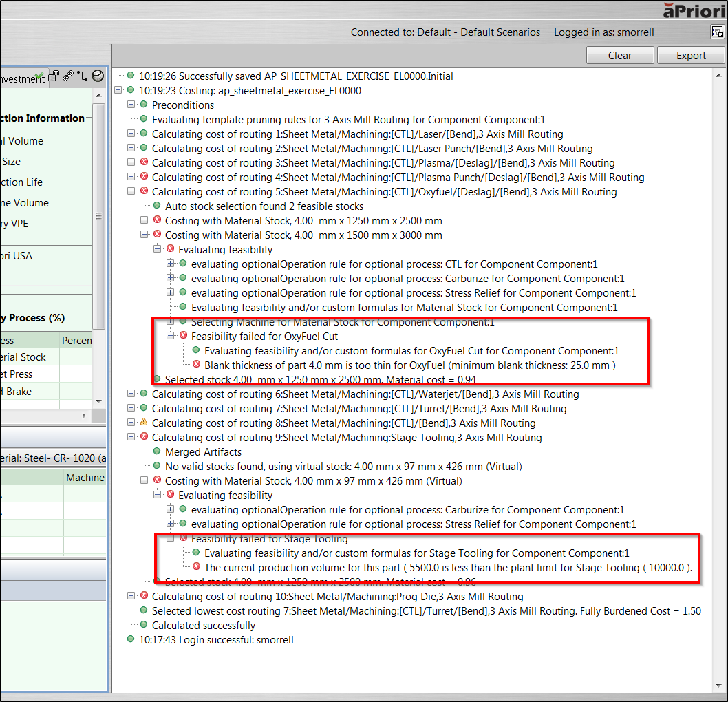
Task: Click red icon on production volume limit message
Action: (196, 567)
